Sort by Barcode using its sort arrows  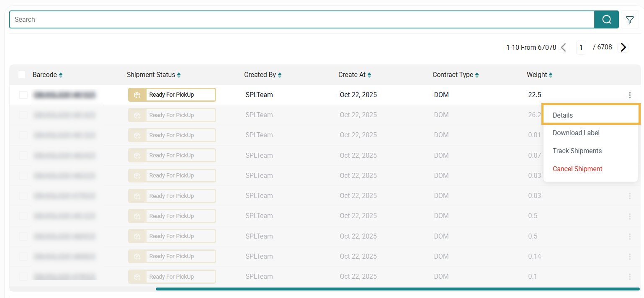pyautogui.click(x=61, y=75)
